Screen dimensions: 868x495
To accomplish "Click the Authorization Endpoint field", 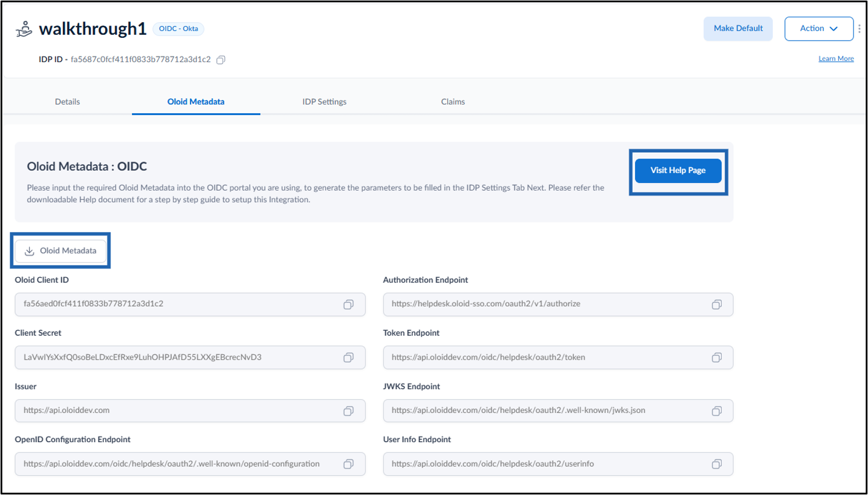I will point(558,304).
